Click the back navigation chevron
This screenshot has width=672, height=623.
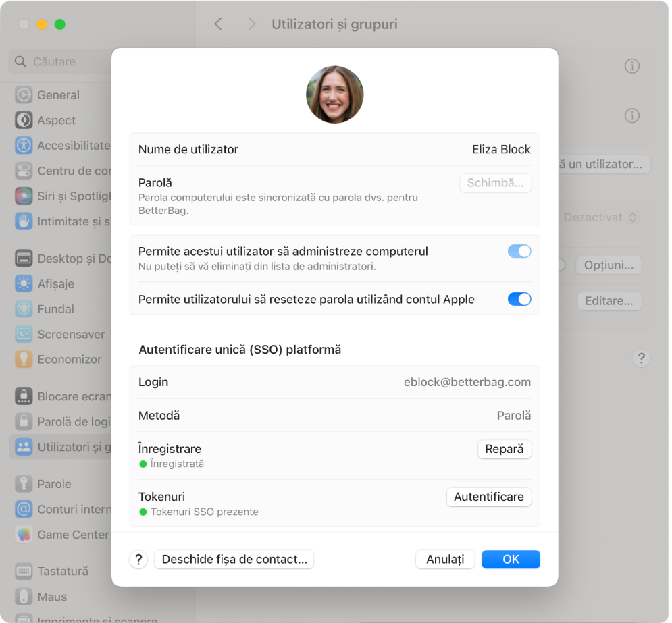pos(217,24)
